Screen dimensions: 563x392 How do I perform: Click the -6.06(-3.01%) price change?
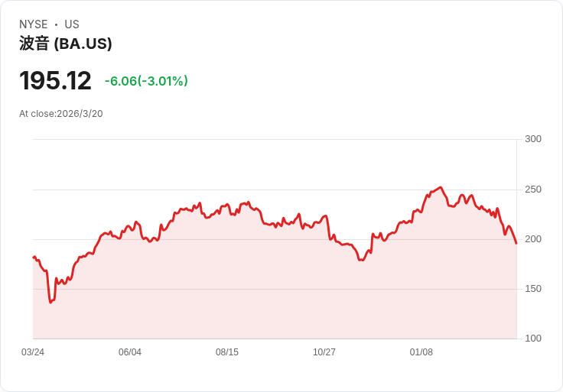146,81
